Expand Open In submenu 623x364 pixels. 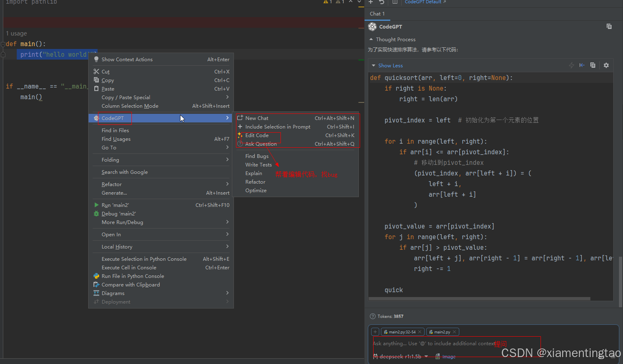[x=161, y=235]
